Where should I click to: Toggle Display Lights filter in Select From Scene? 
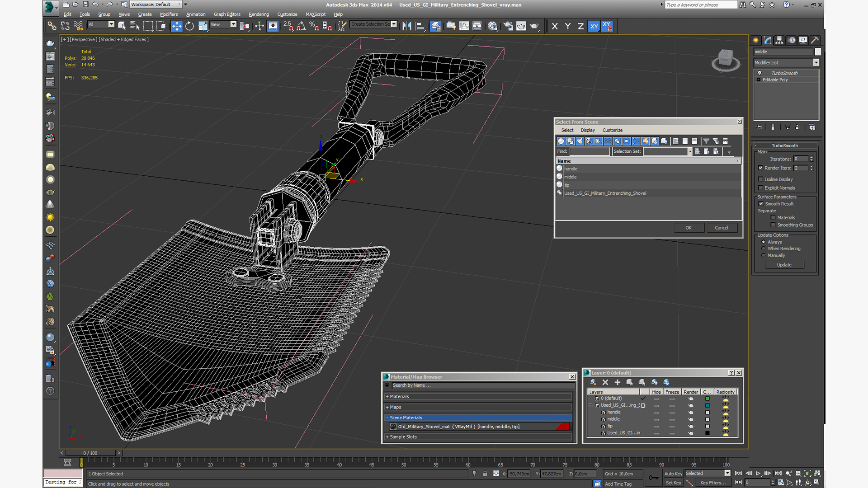[580, 141]
